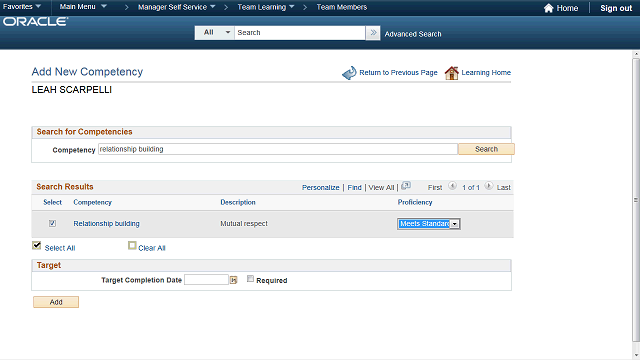Image resolution: width=640 pixels, height=360 pixels.
Task: Click Learning Home link
Action: tap(486, 73)
